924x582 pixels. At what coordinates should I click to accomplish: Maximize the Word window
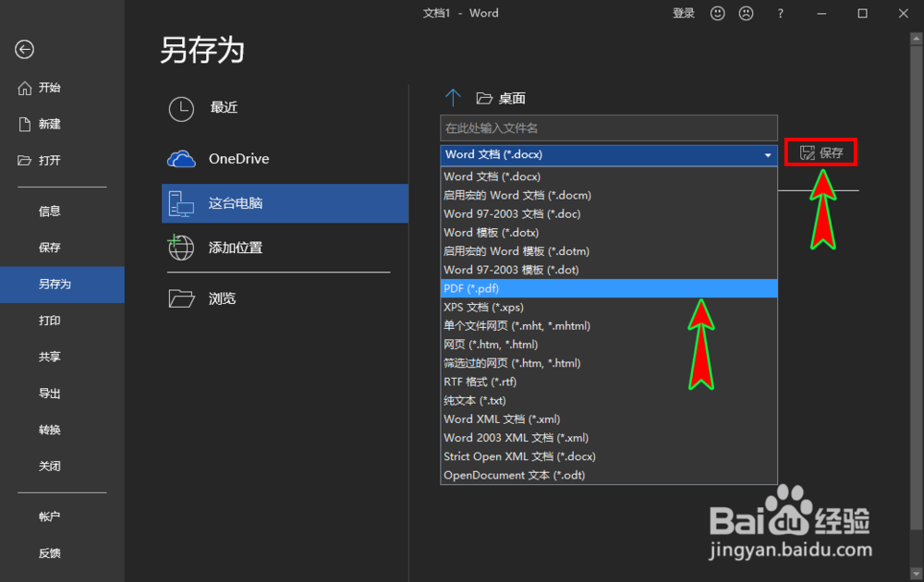pyautogui.click(x=862, y=13)
